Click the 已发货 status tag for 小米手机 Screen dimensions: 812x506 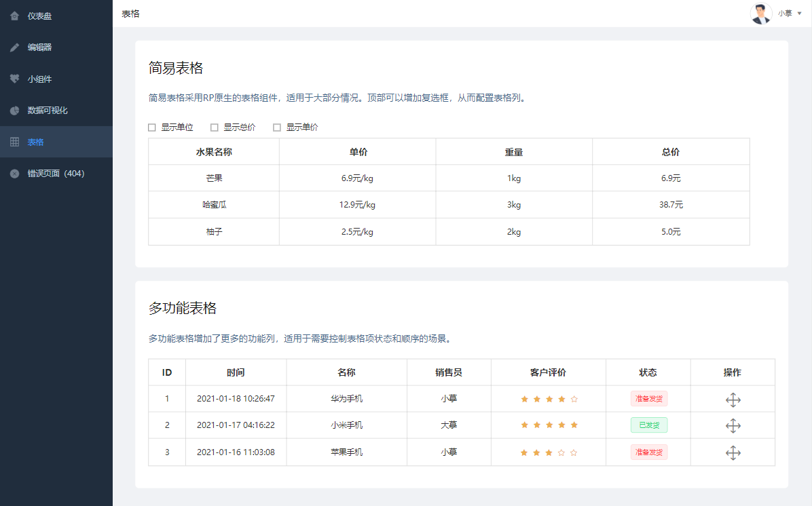tap(649, 425)
